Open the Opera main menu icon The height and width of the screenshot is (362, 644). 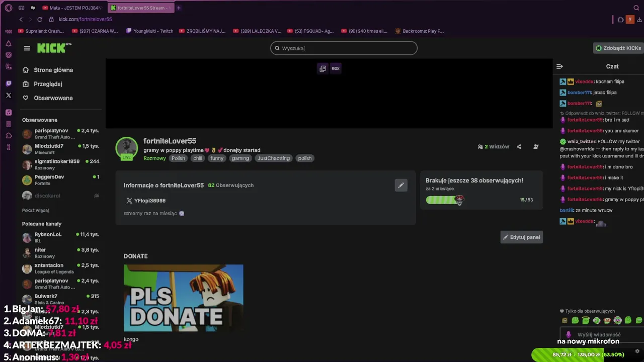click(x=8, y=8)
